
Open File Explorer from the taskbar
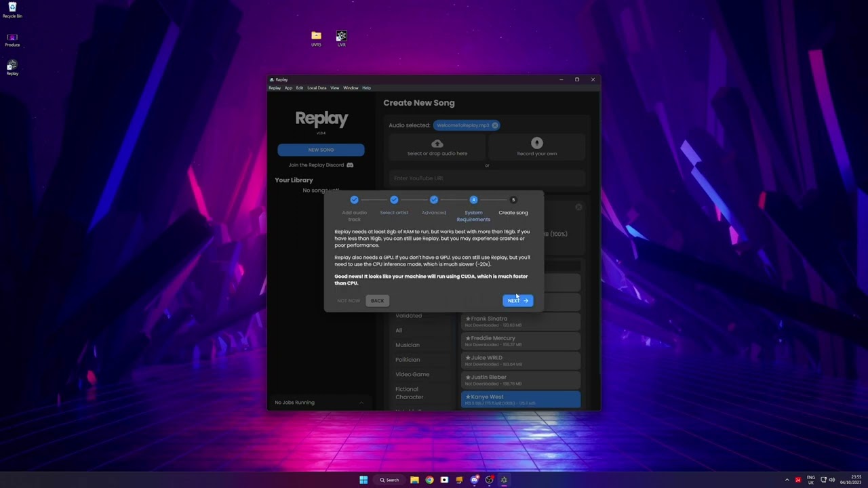point(414,480)
